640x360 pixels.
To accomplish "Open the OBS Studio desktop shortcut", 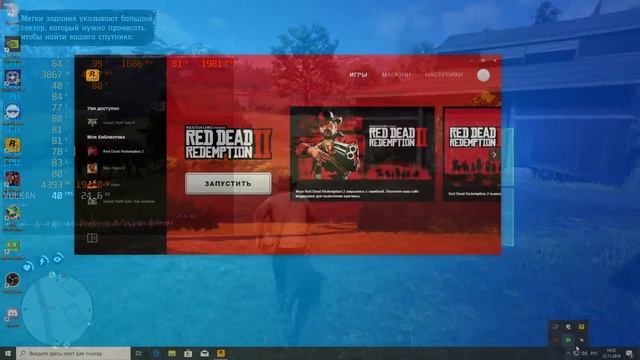I will coord(12,280).
